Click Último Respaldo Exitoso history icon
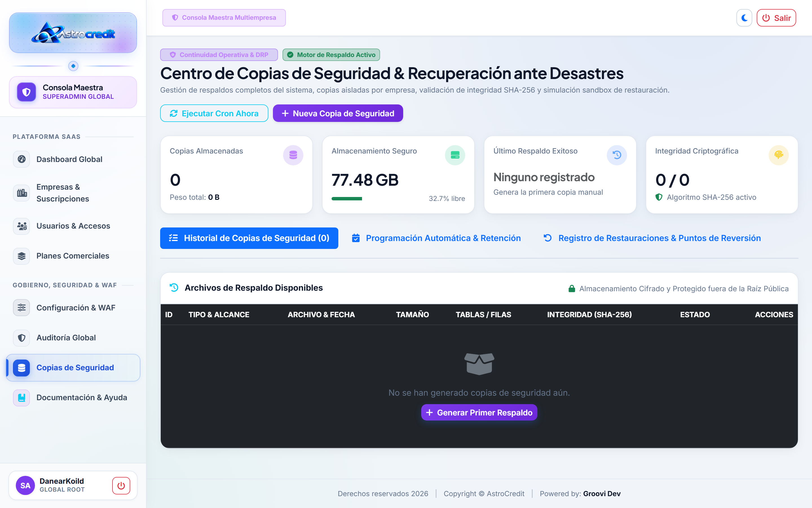This screenshot has width=812, height=508. pos(617,155)
